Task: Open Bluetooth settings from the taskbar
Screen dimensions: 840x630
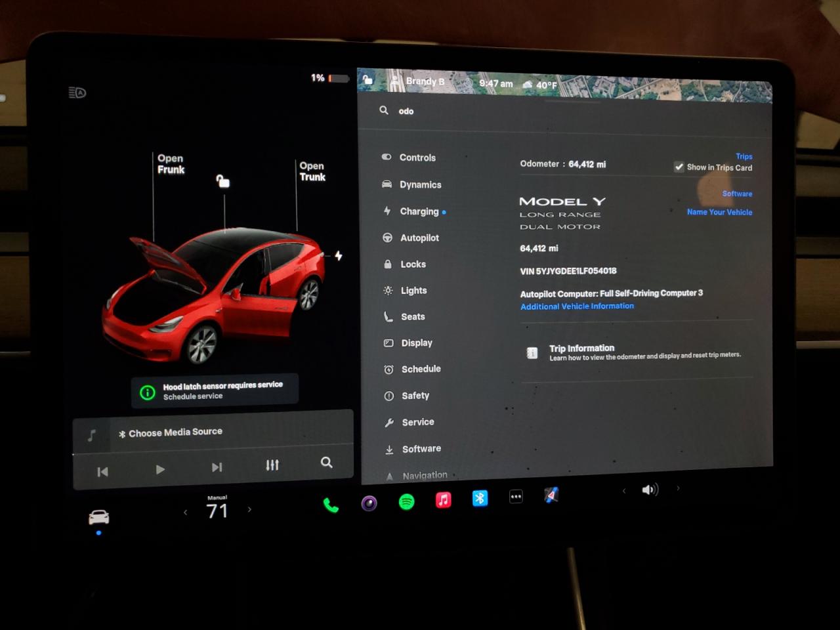Action: [480, 499]
